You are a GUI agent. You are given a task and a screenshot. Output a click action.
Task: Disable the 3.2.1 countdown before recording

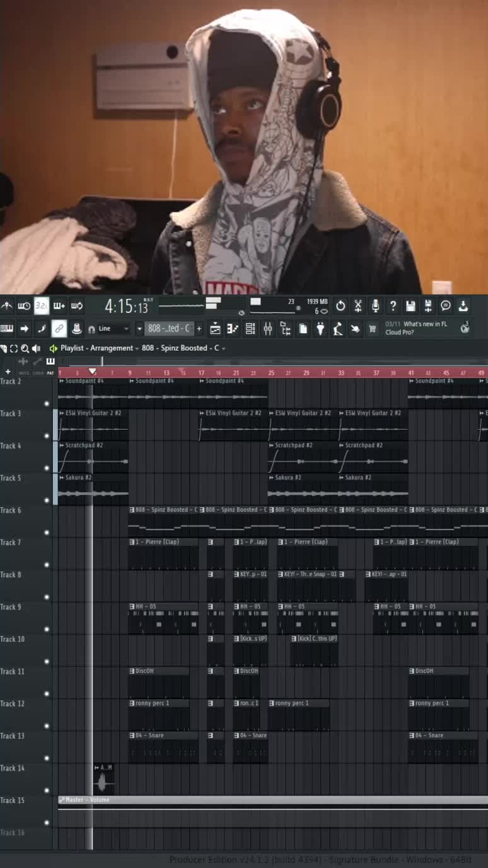click(42, 306)
